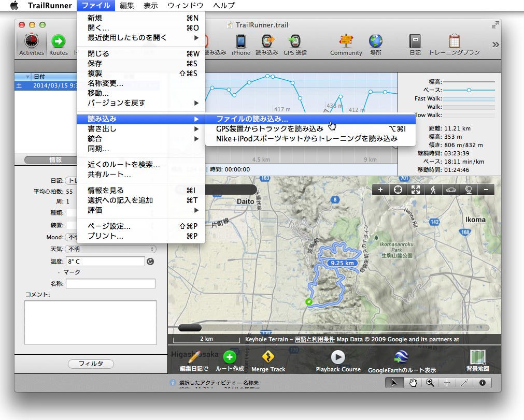Click the 9.25 km route marker
Screen dimensions: 524x420
pos(342,263)
